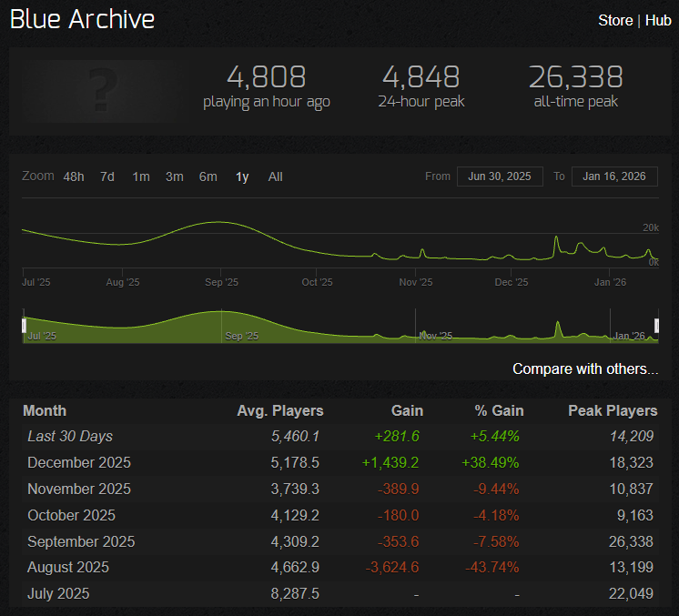The height and width of the screenshot is (616, 679).
Task: Click the 18,323 peak players value
Action: click(x=632, y=462)
